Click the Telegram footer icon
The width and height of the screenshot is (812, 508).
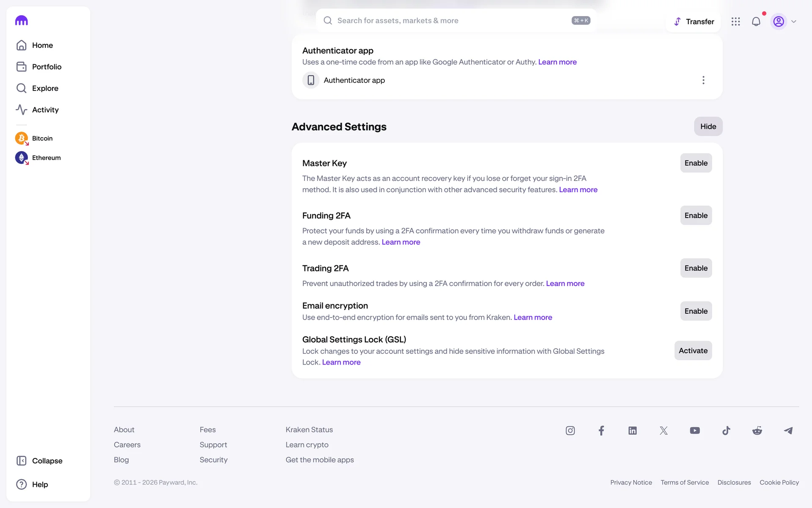[x=788, y=431]
